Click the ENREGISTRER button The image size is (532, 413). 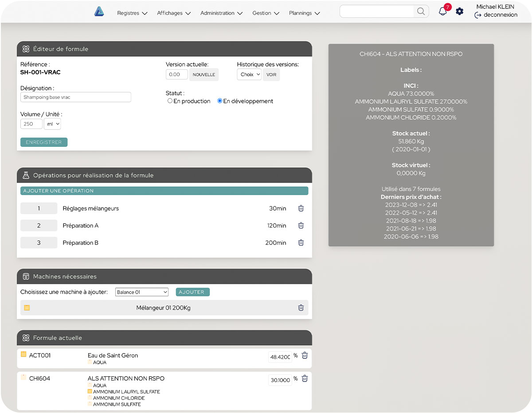click(44, 142)
